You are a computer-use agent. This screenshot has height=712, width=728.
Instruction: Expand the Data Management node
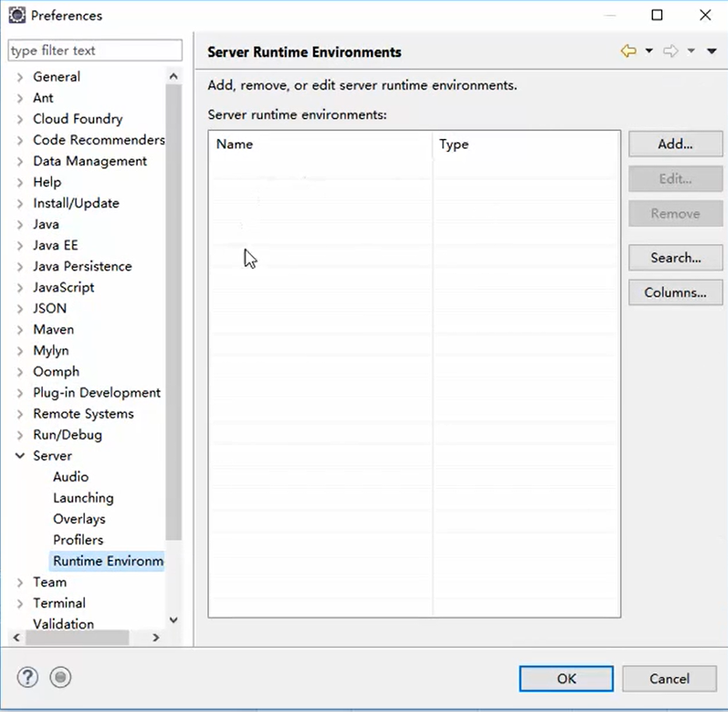pyautogui.click(x=19, y=161)
